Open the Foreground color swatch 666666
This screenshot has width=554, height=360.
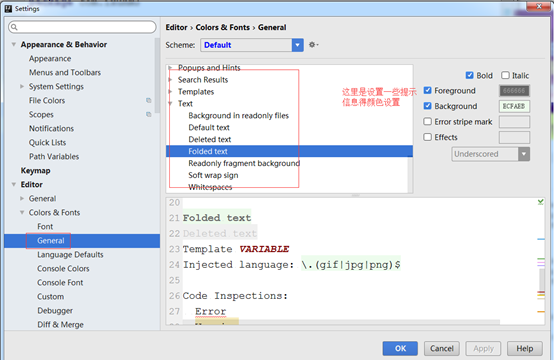point(514,91)
